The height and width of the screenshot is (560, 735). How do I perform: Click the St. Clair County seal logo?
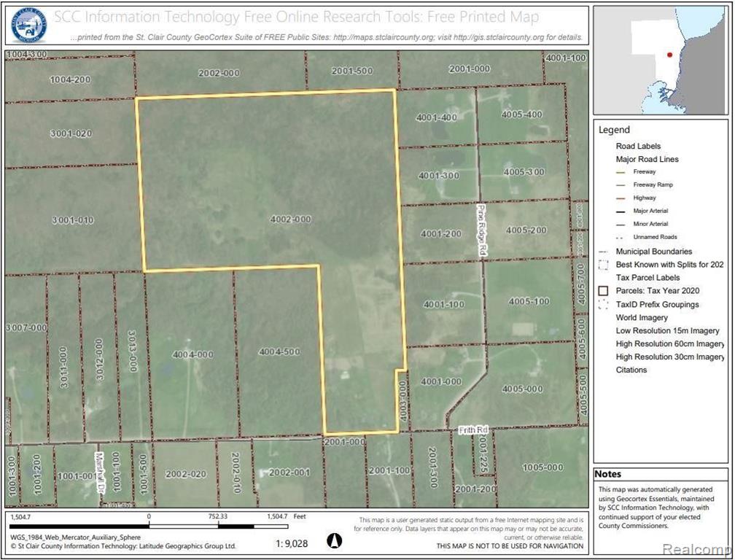point(28,25)
